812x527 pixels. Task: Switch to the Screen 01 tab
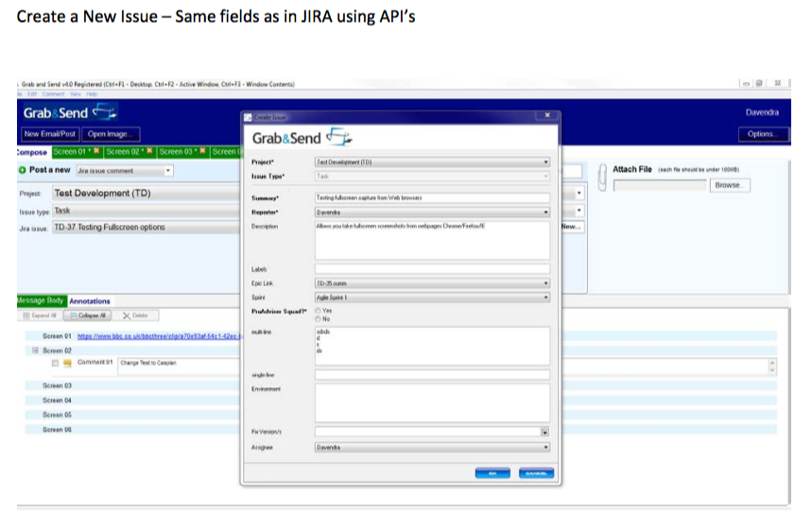(72, 151)
